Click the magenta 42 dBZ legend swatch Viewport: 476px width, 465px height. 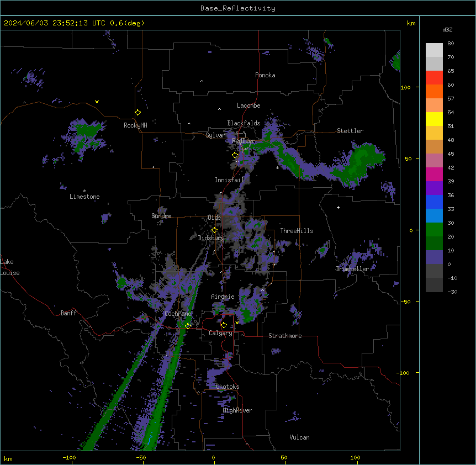[x=434, y=174]
